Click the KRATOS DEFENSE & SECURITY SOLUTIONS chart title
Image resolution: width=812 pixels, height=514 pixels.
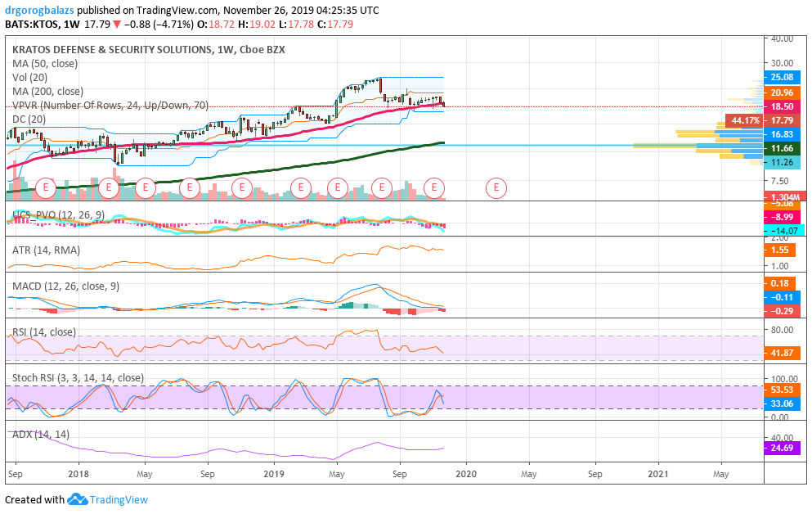[148, 50]
